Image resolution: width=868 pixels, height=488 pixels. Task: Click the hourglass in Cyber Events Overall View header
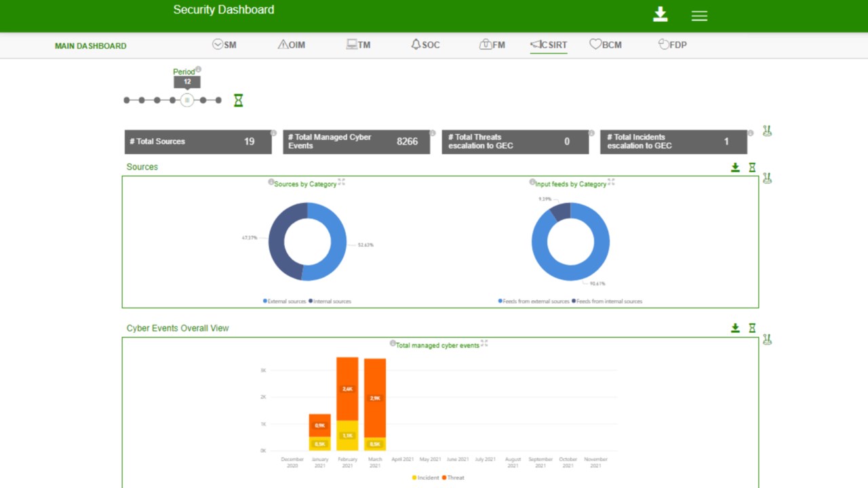[752, 328]
